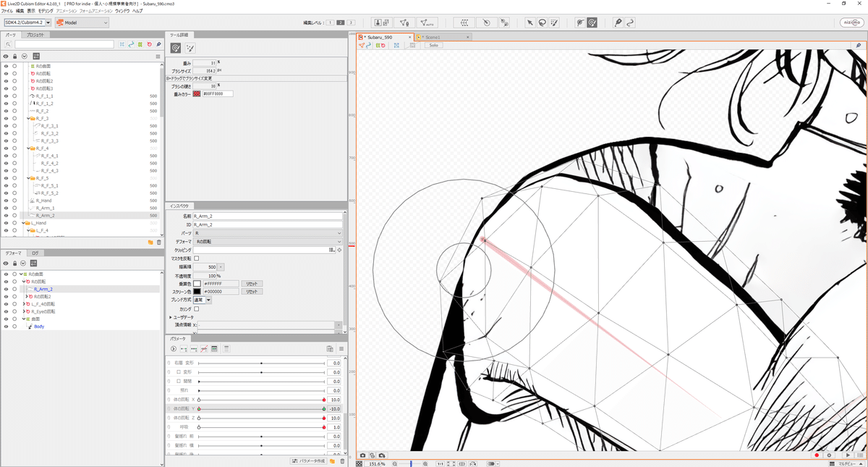The height and width of the screenshot is (467, 868).
Task: Click the red record button at bottom right
Action: coord(817,455)
